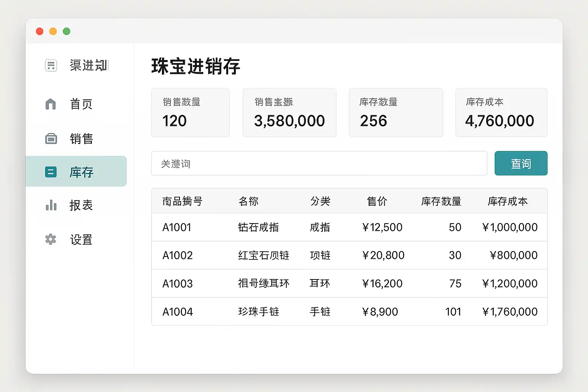The image size is (588, 392).
Task: Click the sales icon beside 销售
Action: 51,139
